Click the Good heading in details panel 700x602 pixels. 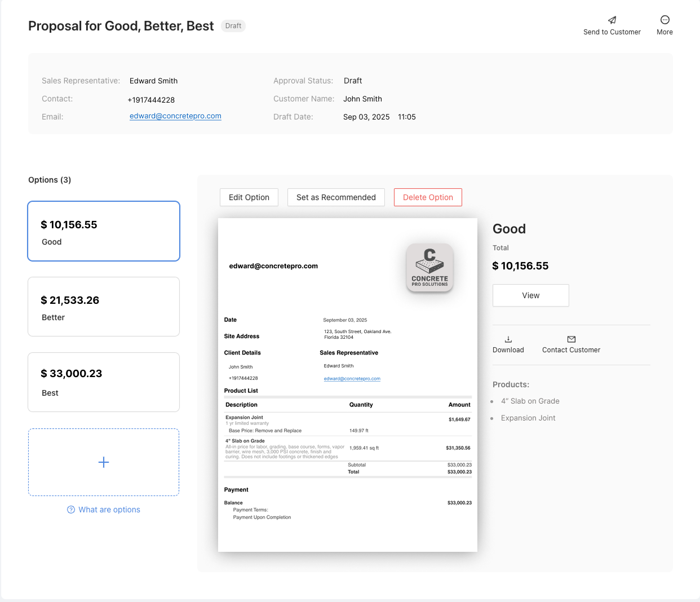click(509, 229)
